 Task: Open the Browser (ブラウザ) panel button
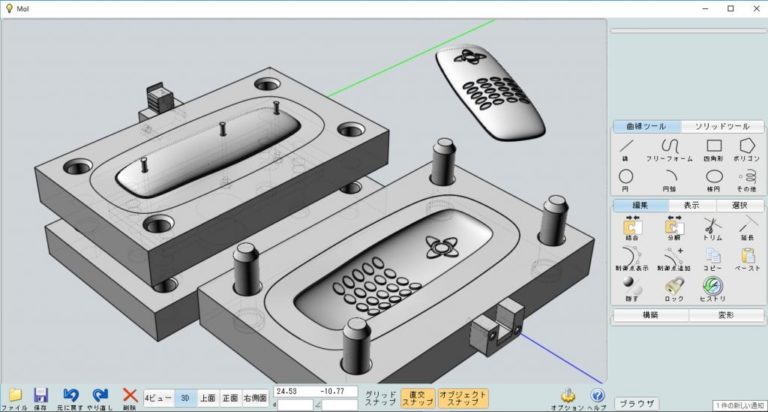(637, 404)
